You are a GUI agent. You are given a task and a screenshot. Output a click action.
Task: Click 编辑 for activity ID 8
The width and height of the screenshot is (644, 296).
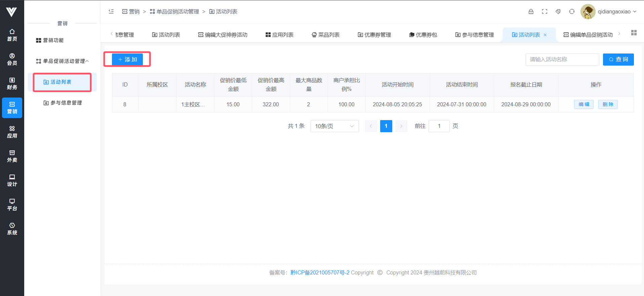tap(583, 104)
